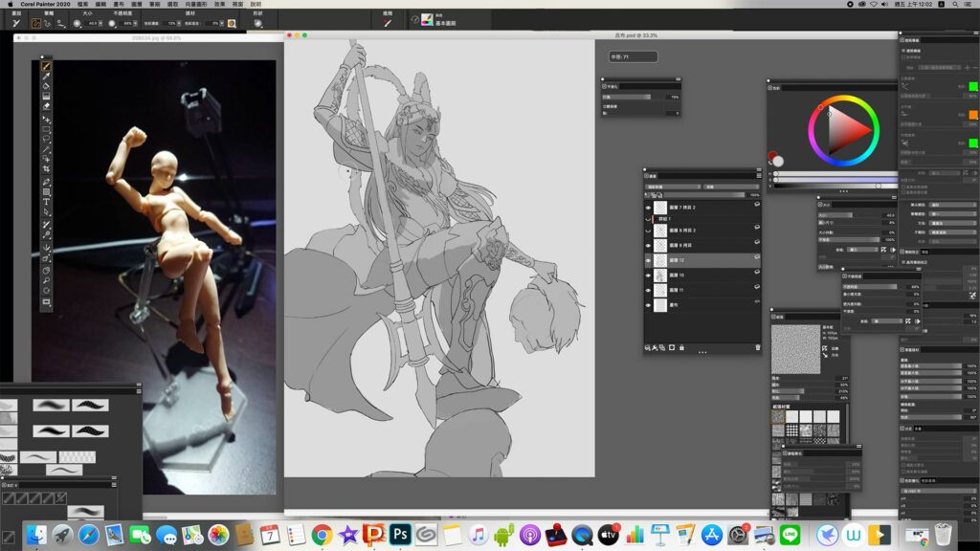Select the Rotate Page tool
Image resolution: width=980 pixels, height=551 pixels.
[46, 291]
